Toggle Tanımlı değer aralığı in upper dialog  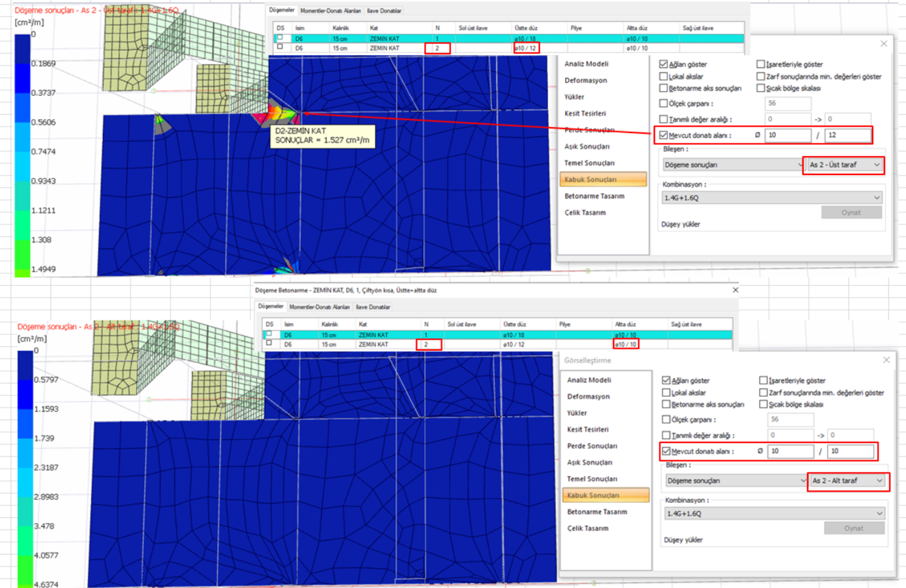tap(663, 119)
